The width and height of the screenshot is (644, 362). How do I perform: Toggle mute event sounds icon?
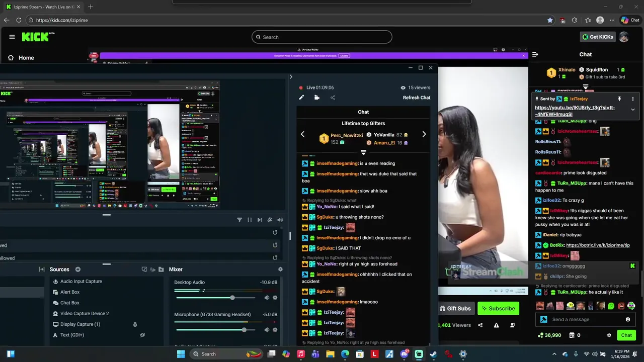pyautogui.click(x=270, y=220)
